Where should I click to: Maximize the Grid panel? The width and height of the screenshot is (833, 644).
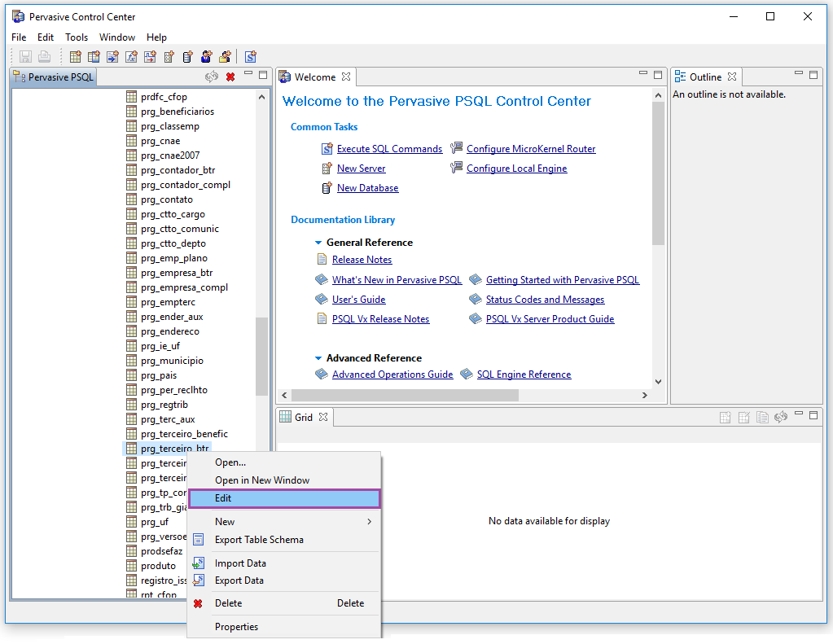(x=813, y=416)
